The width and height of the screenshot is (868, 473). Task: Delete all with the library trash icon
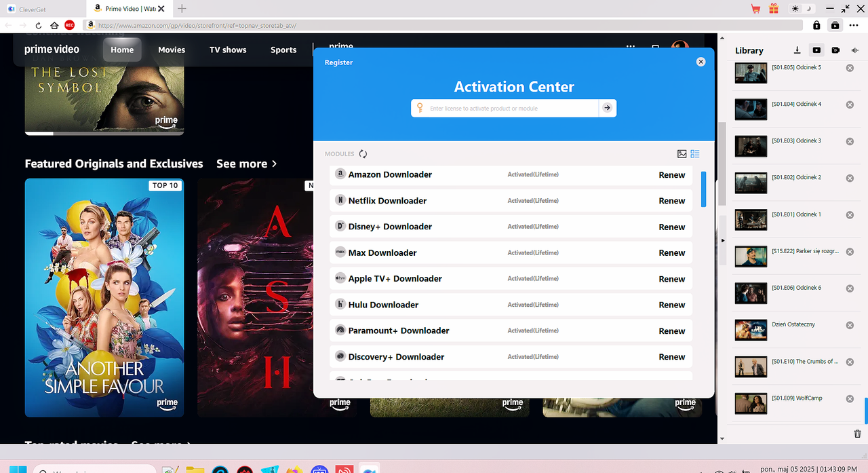click(857, 434)
